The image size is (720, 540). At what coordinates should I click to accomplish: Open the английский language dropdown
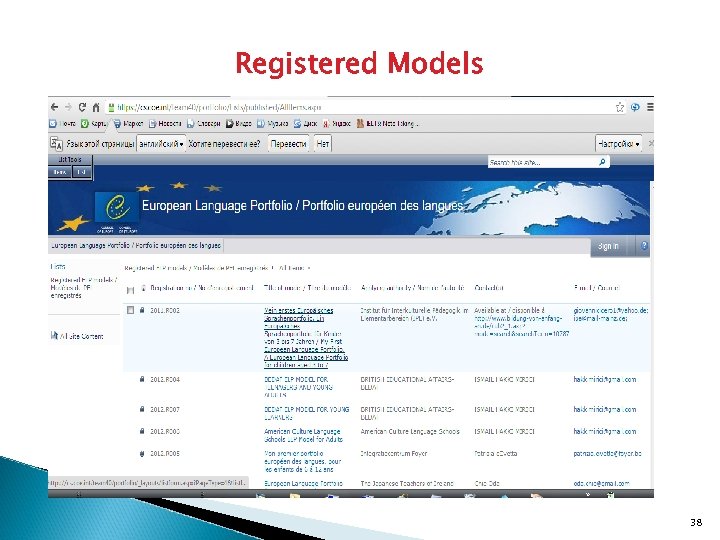[x=161, y=144]
